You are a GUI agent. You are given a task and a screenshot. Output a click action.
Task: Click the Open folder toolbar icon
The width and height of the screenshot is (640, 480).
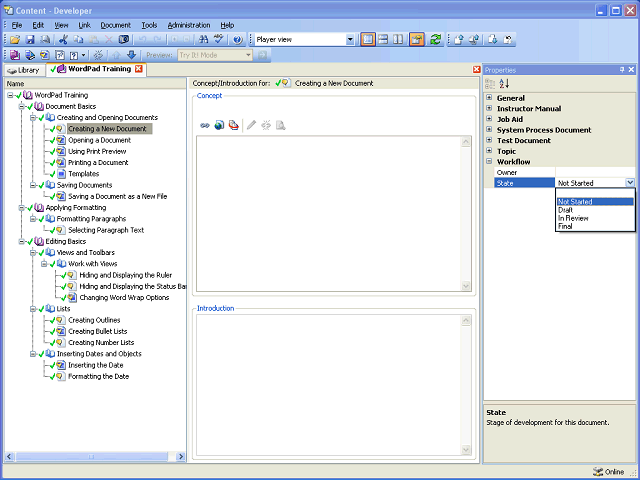pyautogui.click(x=15, y=40)
